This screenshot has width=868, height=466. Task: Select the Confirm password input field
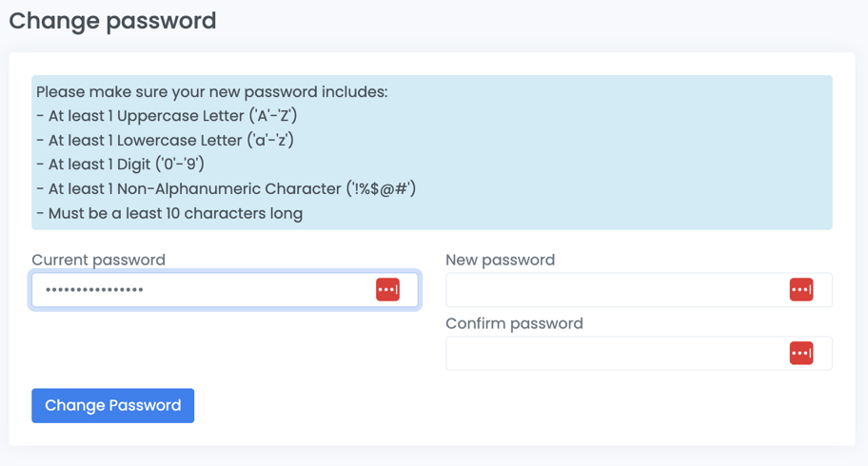[616, 353]
